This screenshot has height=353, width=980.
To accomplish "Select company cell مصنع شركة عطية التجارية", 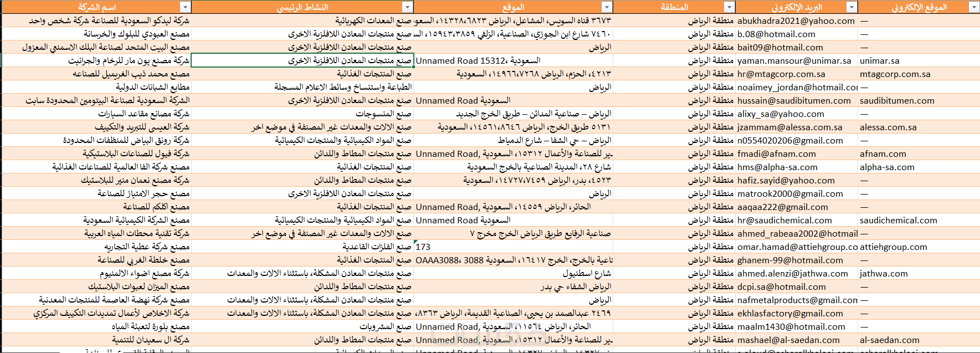I will 96,247.
